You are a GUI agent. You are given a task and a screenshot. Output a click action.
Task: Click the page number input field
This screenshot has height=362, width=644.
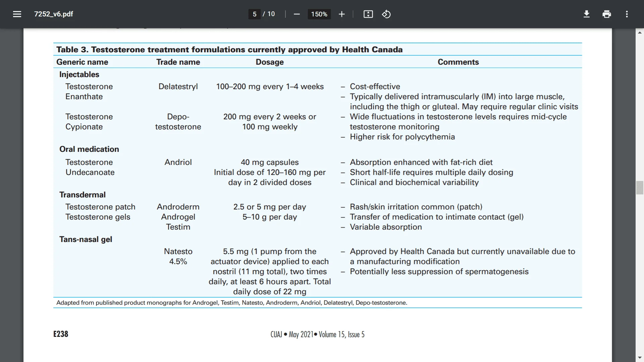(255, 14)
